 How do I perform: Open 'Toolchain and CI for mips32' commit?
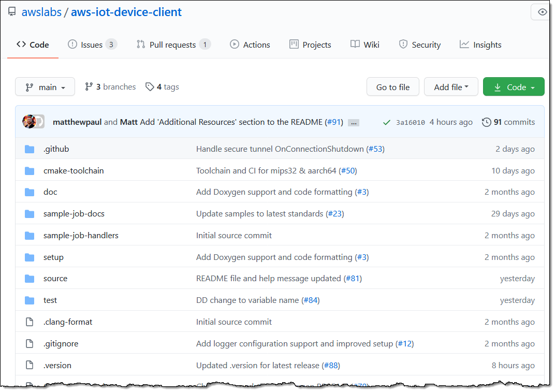point(266,171)
